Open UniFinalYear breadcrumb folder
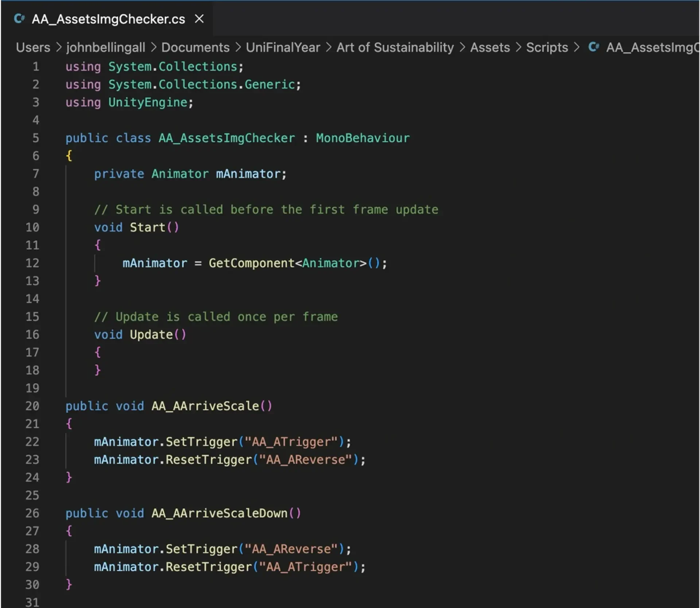This screenshot has width=700, height=608. coord(283,47)
